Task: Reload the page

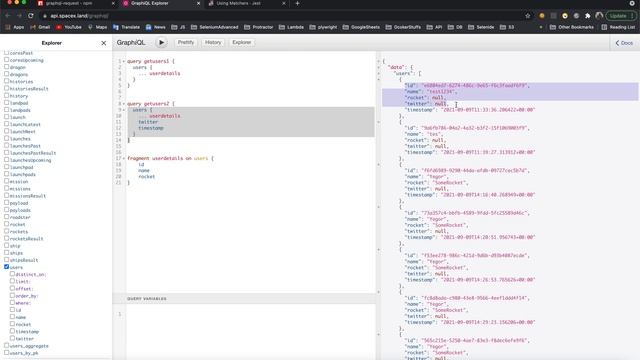Action: coord(31,16)
